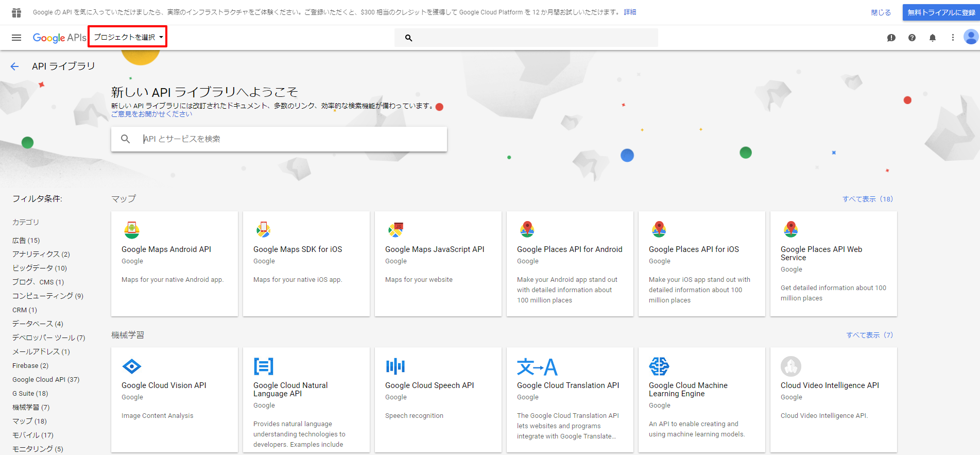Viewport: 980px width, 455px height.
Task: Filter by category アナリティクス (2)
Action: pos(41,254)
